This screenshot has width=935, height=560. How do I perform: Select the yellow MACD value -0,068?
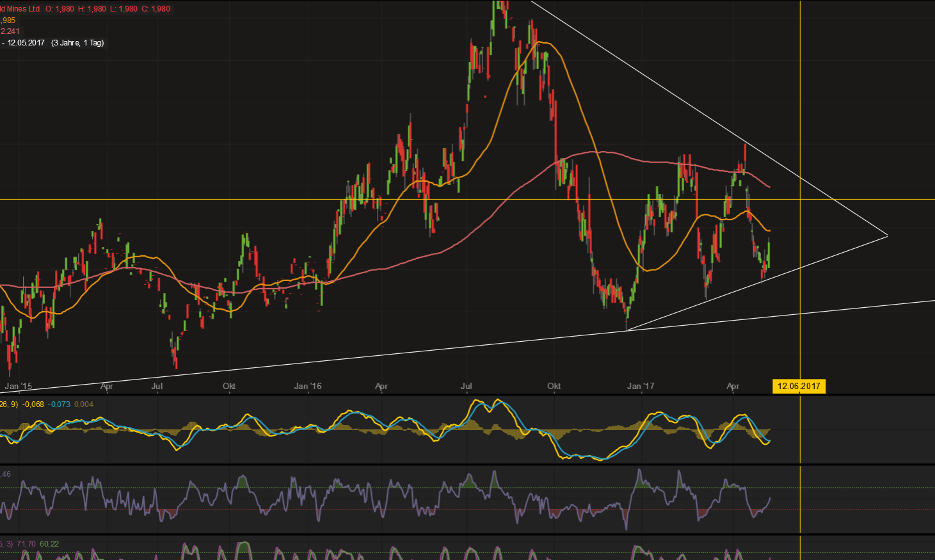pyautogui.click(x=33, y=404)
